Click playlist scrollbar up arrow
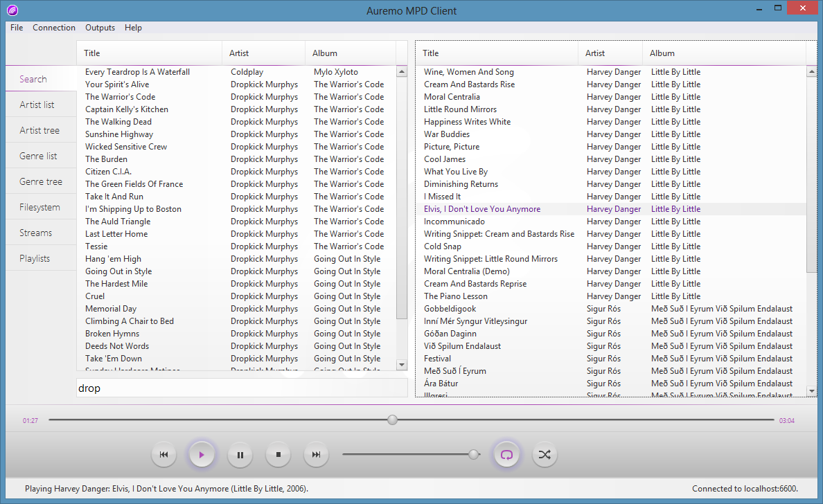Viewport: 823px width, 504px height. [812, 72]
